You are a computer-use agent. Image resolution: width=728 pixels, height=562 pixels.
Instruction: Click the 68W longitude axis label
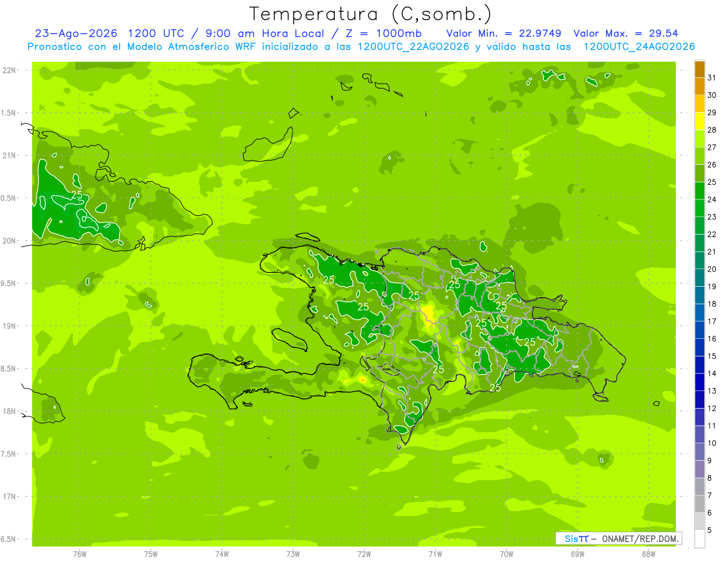tap(649, 554)
